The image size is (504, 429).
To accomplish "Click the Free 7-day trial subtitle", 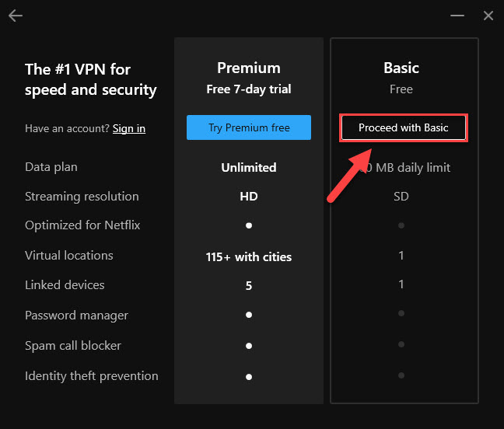I will point(249,89).
